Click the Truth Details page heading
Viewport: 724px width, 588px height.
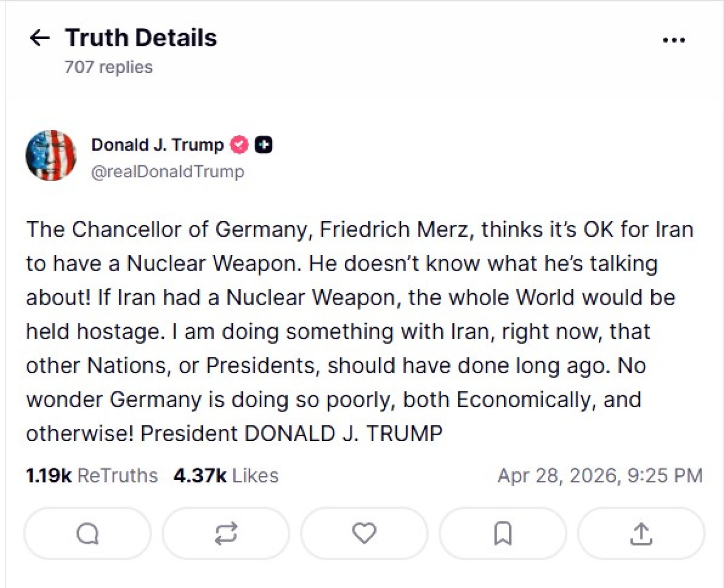click(141, 38)
